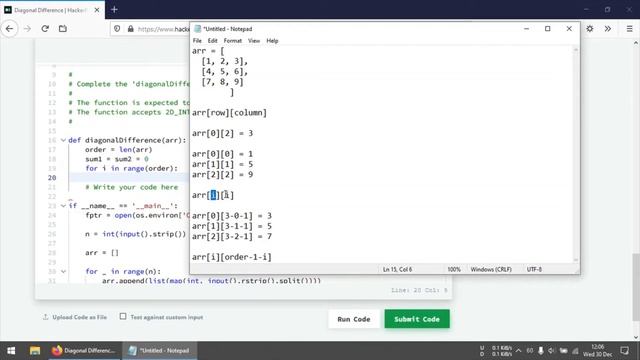Collapse the diagonalDifference function fold arrow
Image resolution: width=640 pixels, height=360 pixels.
pyautogui.click(x=63, y=140)
